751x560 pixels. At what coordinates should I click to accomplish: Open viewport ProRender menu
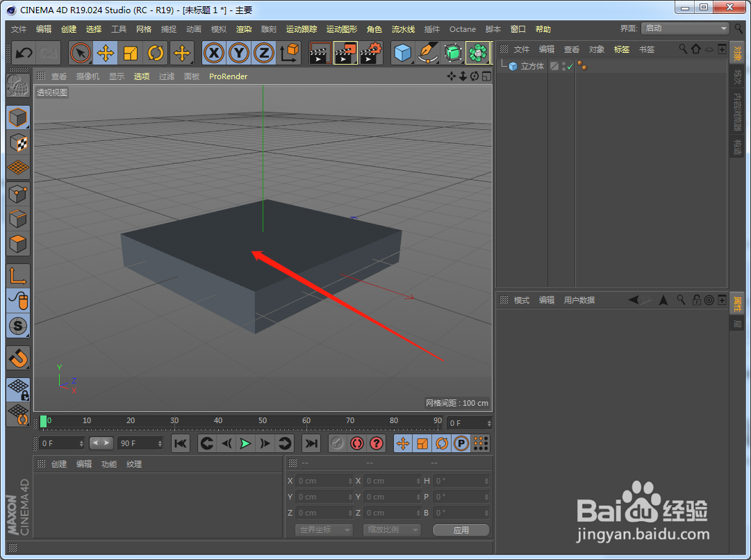point(228,76)
